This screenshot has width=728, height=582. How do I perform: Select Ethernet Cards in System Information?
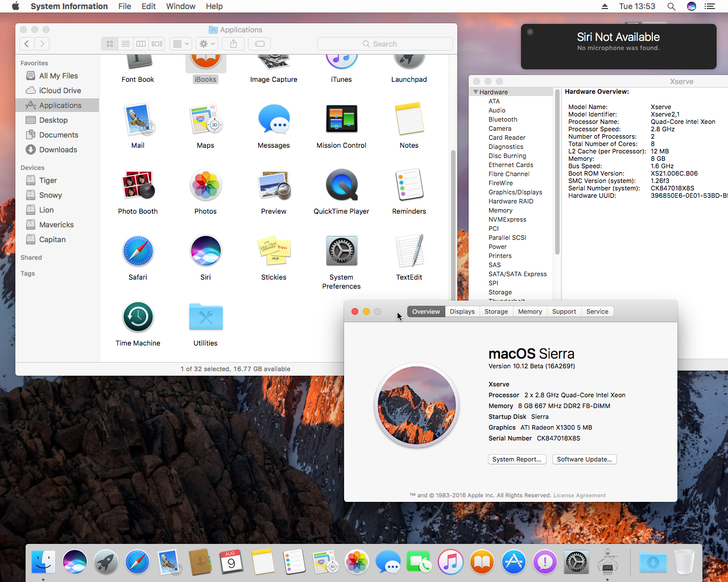click(511, 165)
